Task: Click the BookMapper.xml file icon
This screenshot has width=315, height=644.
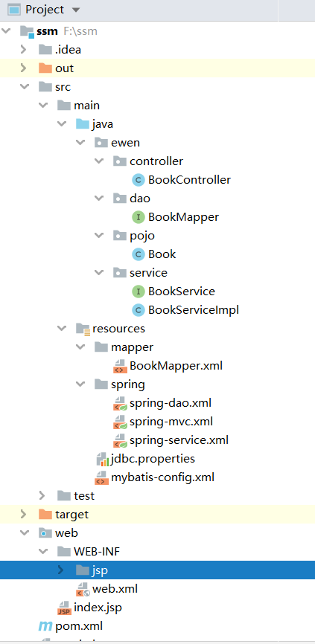Action: pyautogui.click(x=120, y=366)
